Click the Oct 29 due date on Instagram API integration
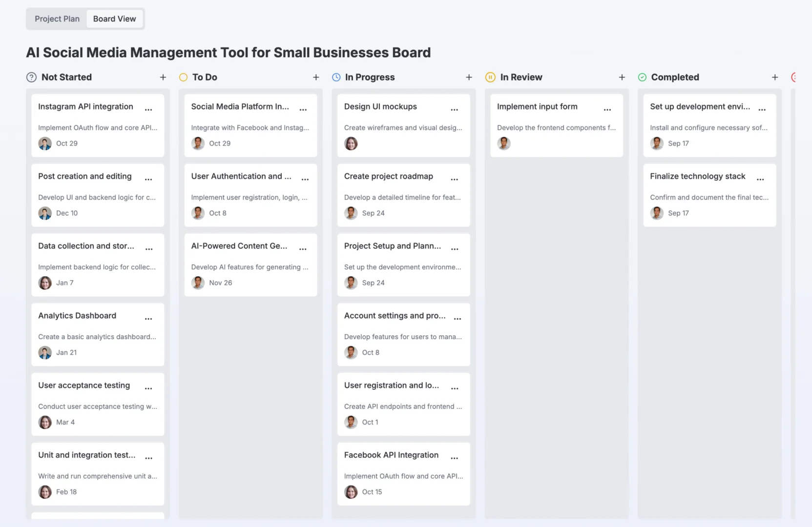This screenshot has width=812, height=527. click(67, 143)
